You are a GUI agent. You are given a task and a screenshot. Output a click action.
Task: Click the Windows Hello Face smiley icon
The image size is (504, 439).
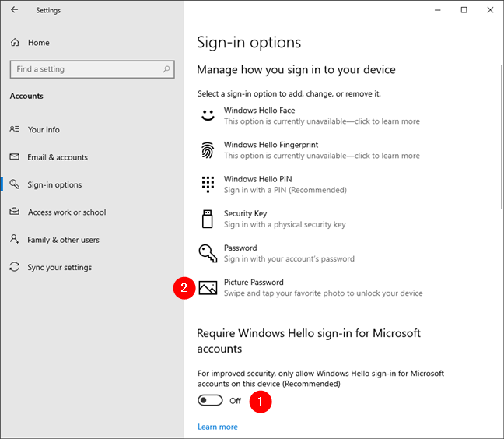[208, 115]
